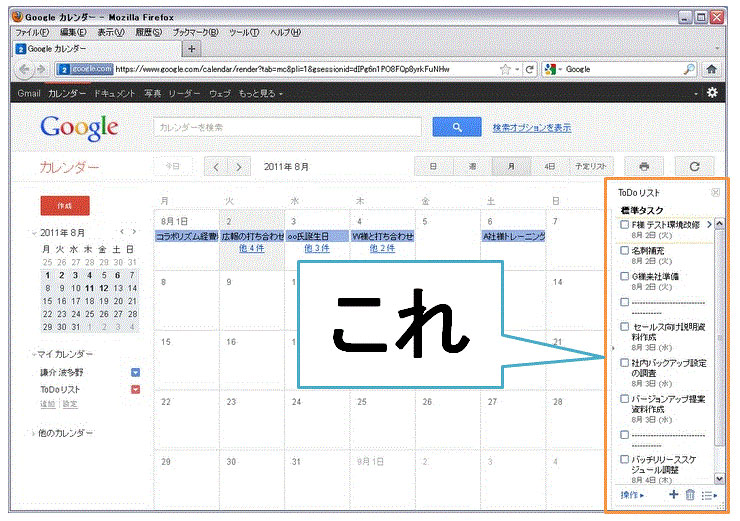740x521 pixels.
Task: Click mini calendar next month arrow
Action: [135, 232]
